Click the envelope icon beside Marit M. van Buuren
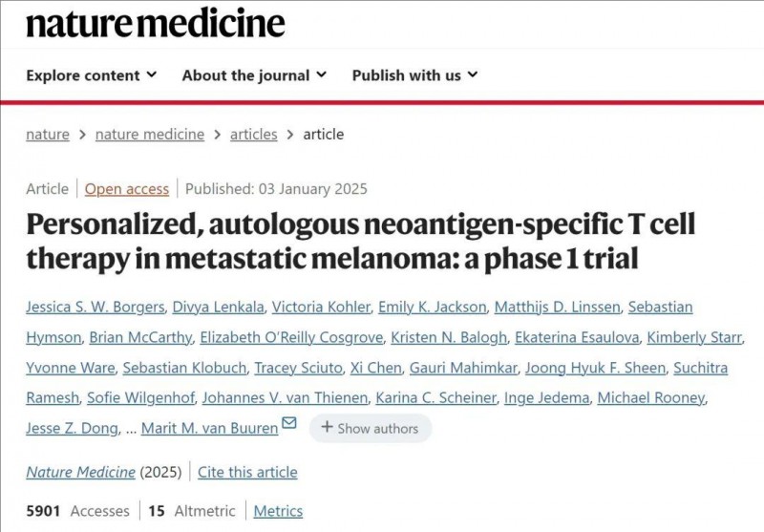The height and width of the screenshot is (532, 764). pyautogui.click(x=289, y=422)
